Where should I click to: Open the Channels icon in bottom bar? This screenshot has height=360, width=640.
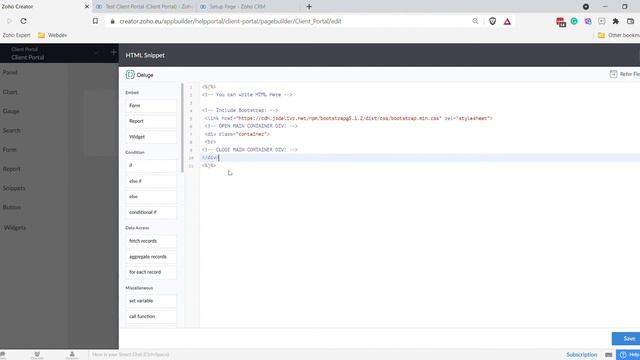pos(37,355)
